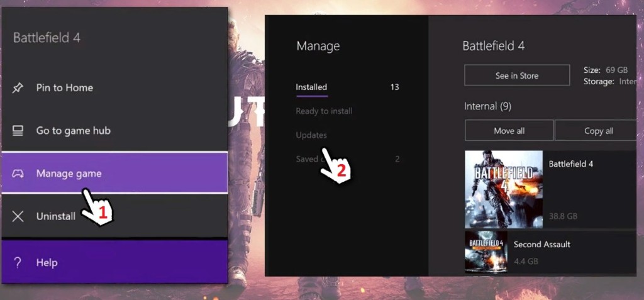Select the Battlefield 4 cover thumbnail

tap(504, 189)
